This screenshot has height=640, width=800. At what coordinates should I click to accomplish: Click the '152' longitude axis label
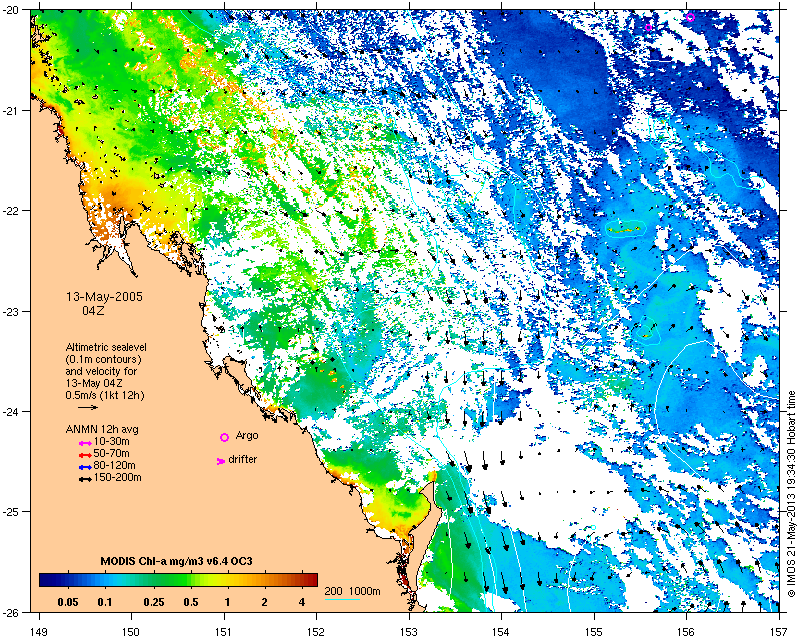coord(316,632)
